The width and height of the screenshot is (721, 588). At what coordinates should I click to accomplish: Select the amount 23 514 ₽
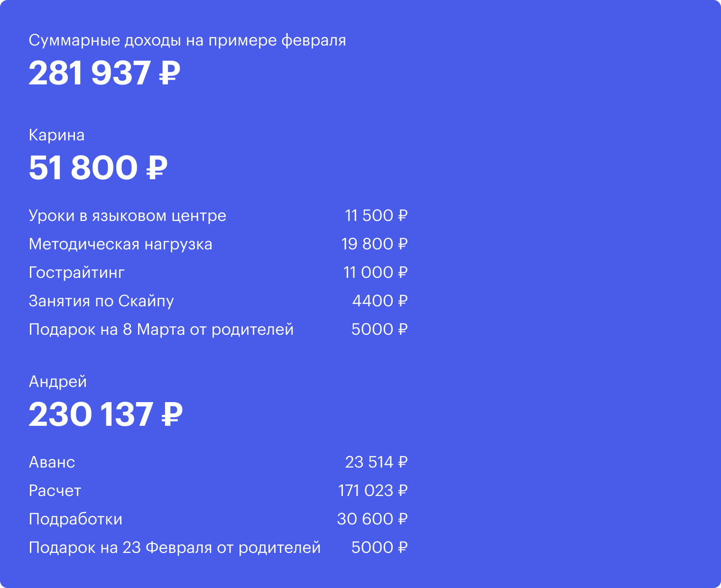pyautogui.click(x=376, y=462)
